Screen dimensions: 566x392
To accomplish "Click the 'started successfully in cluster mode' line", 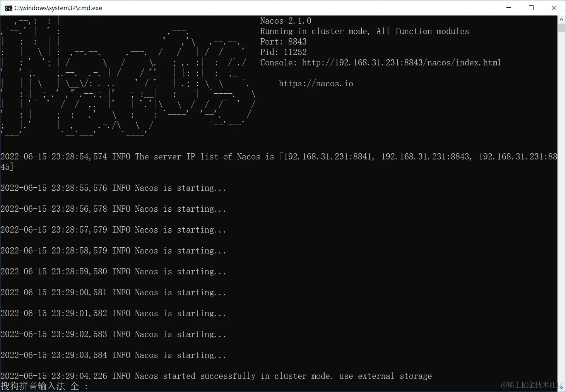I will tap(216, 376).
